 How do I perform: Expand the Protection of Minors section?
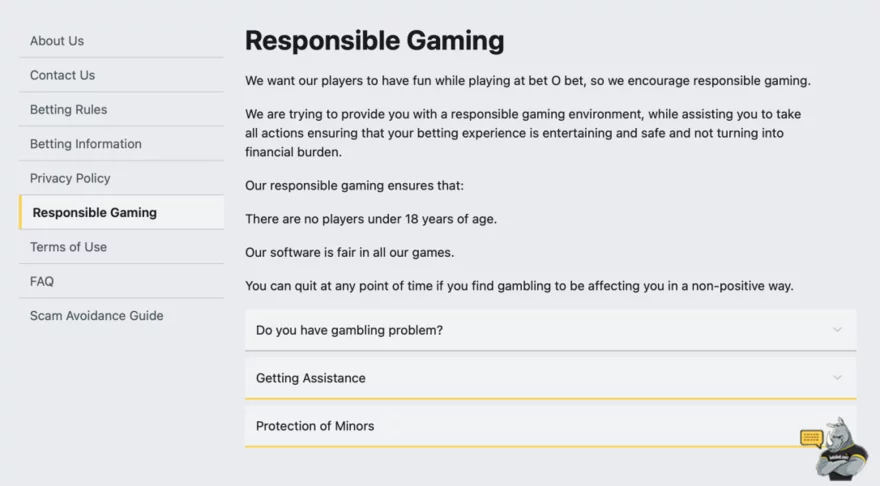tap(315, 426)
